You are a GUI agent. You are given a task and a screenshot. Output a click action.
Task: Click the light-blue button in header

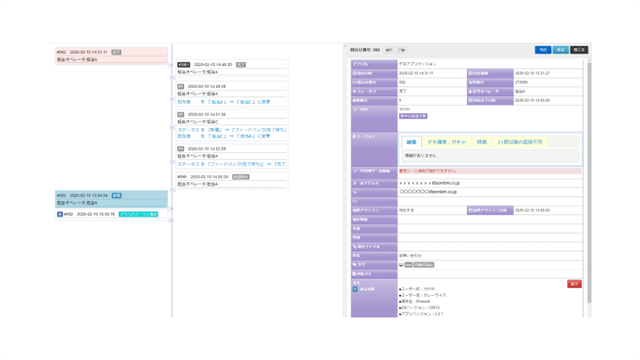(x=561, y=50)
